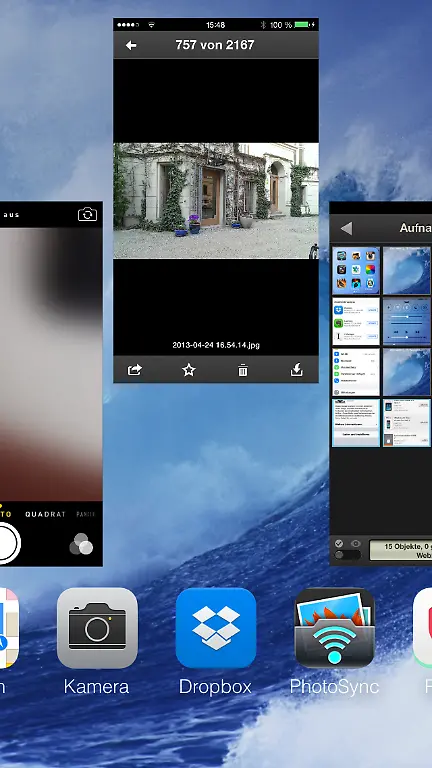This screenshot has width=432, height=768.
Task: Tap the back arrow in photo viewer
Action: [x=131, y=45]
